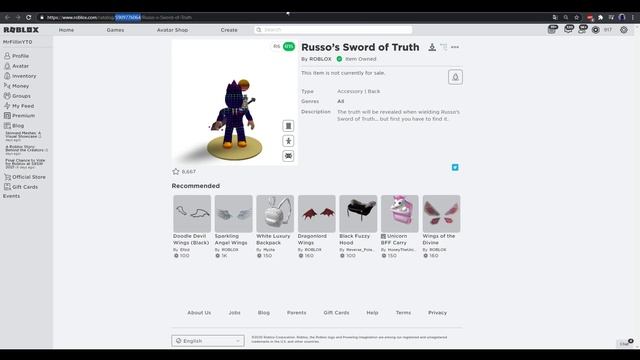
Task: Favorite the item with star icon
Action: [176, 171]
